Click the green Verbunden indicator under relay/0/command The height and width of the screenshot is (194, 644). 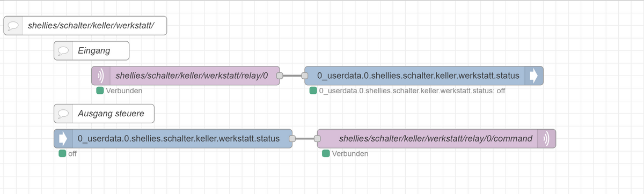click(326, 154)
